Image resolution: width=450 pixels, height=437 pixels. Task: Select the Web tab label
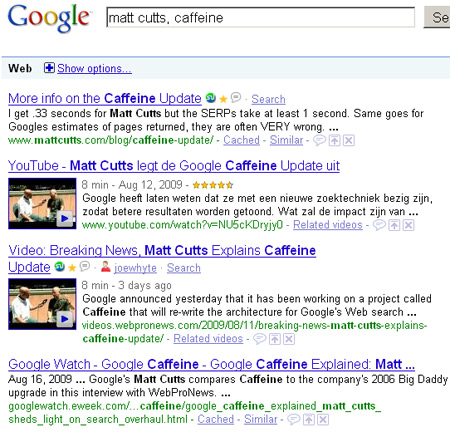[20, 68]
